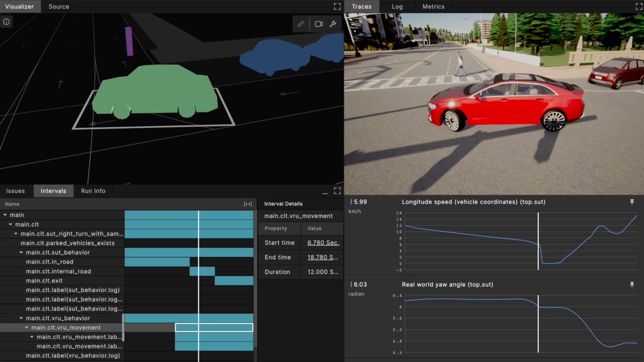
Task: Jump to the 6.780 Sec start time
Action: tap(323, 243)
